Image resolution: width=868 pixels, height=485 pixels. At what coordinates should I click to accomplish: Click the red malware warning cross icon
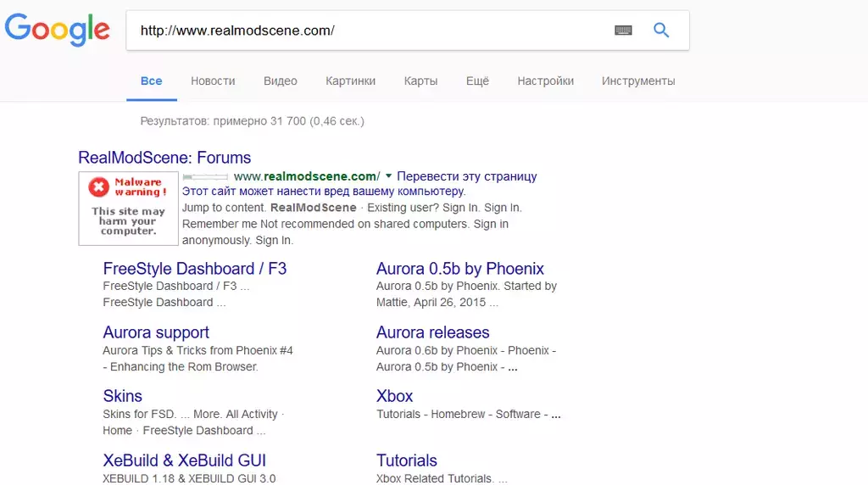tap(99, 187)
